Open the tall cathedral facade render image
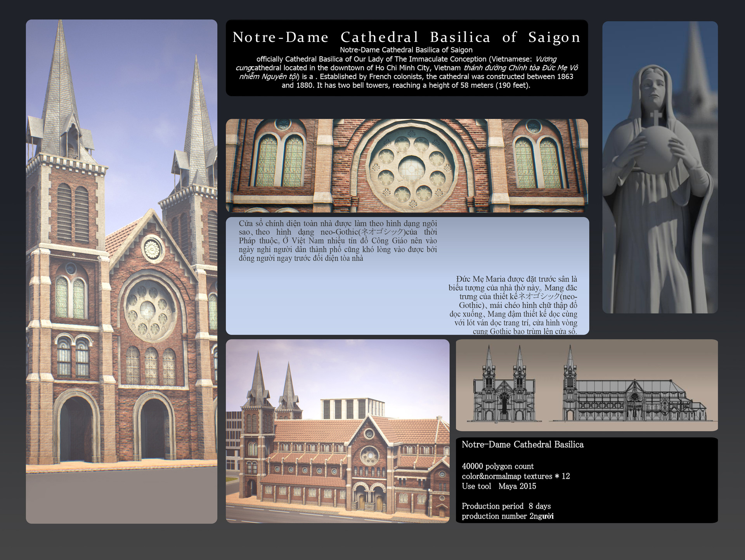The image size is (745, 560). [x=121, y=271]
